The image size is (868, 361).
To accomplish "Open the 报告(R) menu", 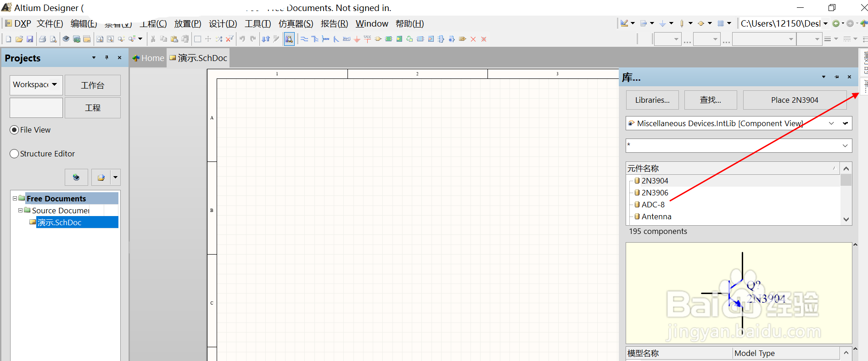I will click(x=334, y=23).
